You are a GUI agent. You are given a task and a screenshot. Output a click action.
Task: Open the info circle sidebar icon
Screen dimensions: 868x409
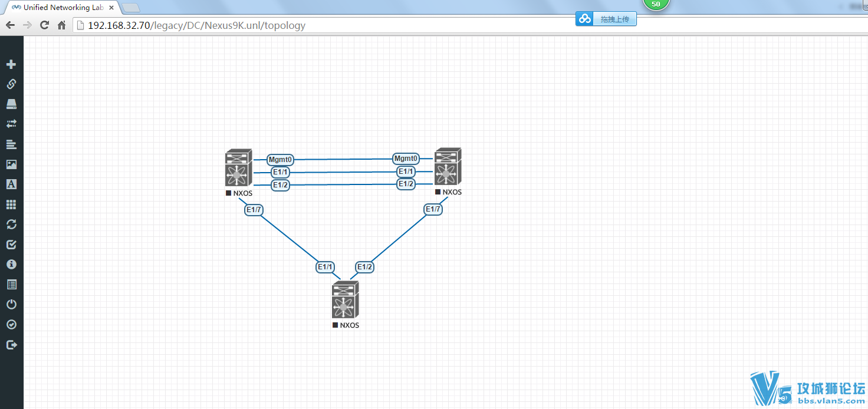11,265
